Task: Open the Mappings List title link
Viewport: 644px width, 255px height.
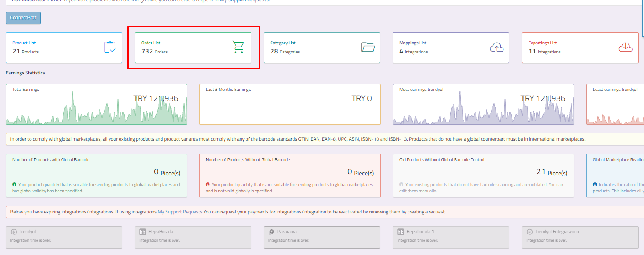Action: (x=413, y=43)
